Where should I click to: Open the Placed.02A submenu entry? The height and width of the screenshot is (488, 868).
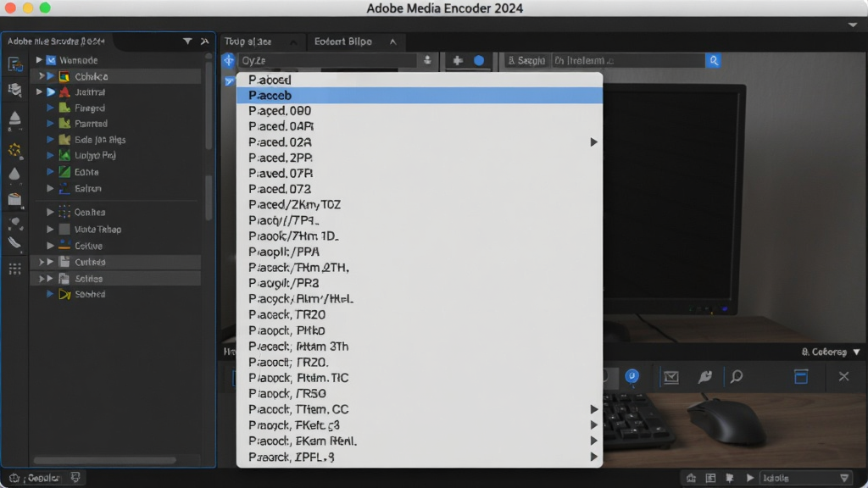(419, 142)
